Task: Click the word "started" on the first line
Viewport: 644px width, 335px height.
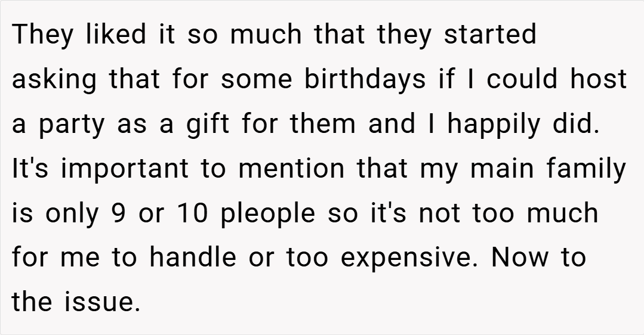Action: click(490, 34)
